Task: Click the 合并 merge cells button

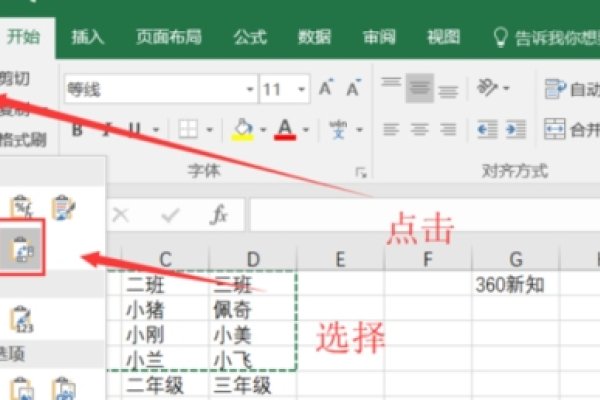Action: [572, 129]
